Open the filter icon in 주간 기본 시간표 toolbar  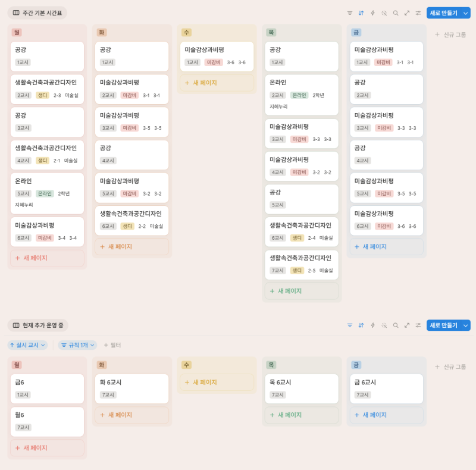tap(350, 13)
